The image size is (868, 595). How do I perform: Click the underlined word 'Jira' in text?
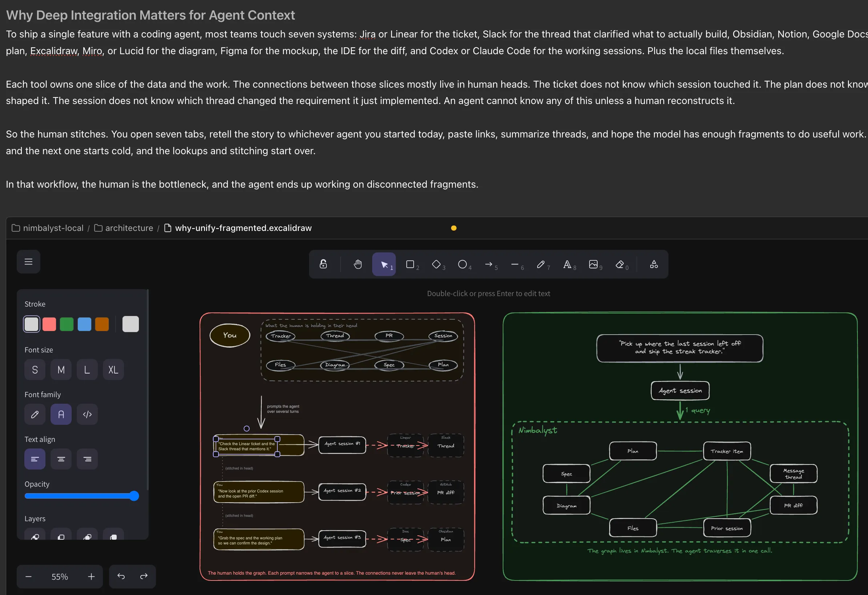pyautogui.click(x=367, y=34)
